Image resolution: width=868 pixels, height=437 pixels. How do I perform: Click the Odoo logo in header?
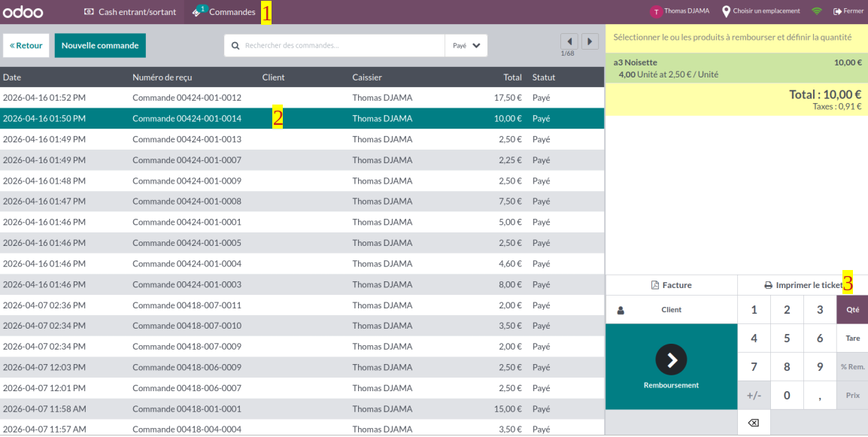coord(23,12)
